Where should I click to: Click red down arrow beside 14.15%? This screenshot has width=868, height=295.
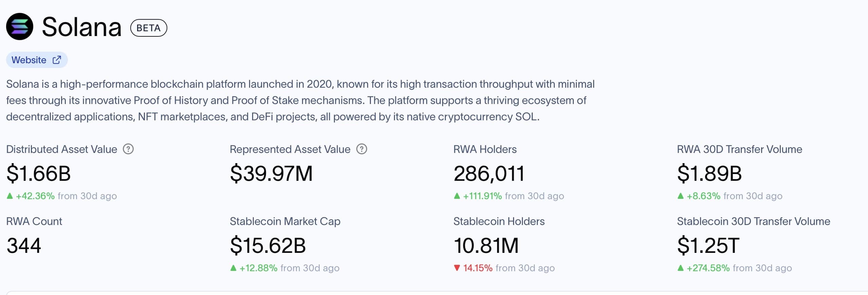[457, 268]
